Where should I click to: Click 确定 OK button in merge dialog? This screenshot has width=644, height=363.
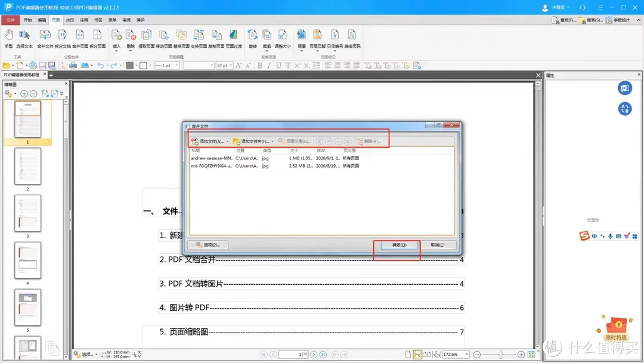pyautogui.click(x=399, y=245)
